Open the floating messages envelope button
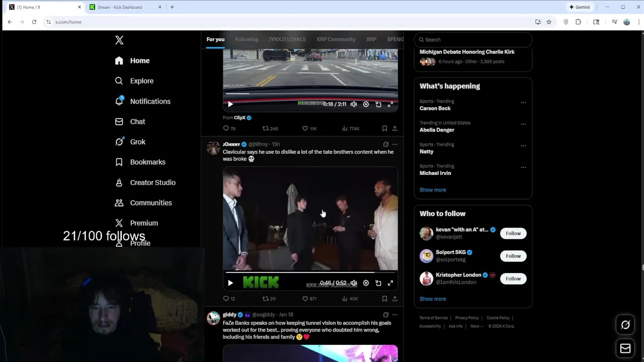This screenshot has height=362, width=644. (x=625, y=348)
